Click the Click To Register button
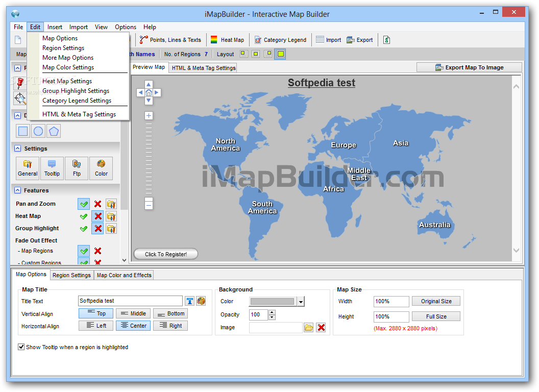This screenshot has height=392, width=539. coord(166,254)
